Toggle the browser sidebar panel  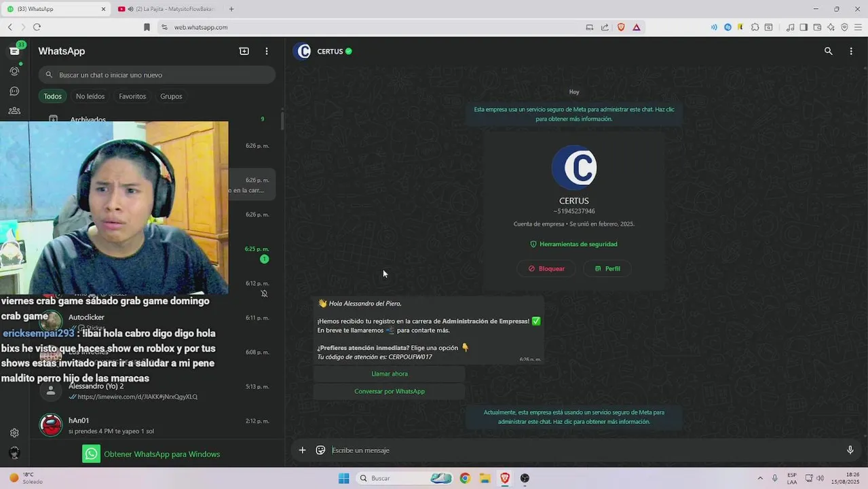point(804,27)
